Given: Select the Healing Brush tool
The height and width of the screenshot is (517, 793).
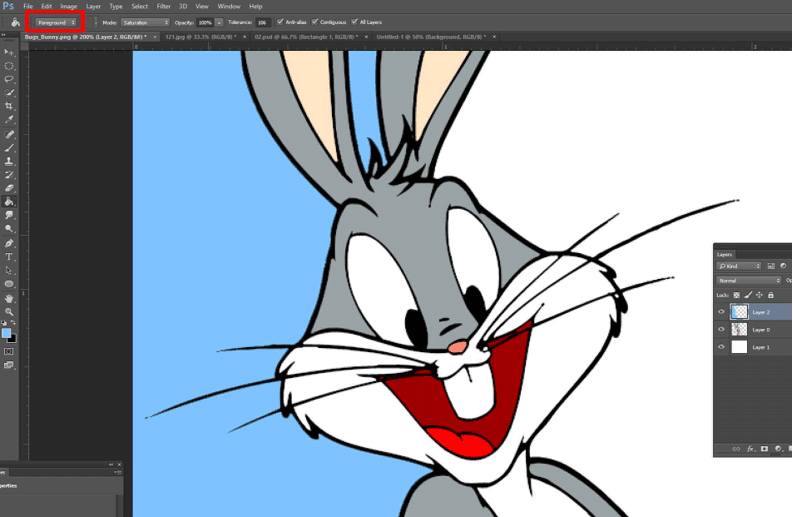Looking at the screenshot, I should pos(9,135).
